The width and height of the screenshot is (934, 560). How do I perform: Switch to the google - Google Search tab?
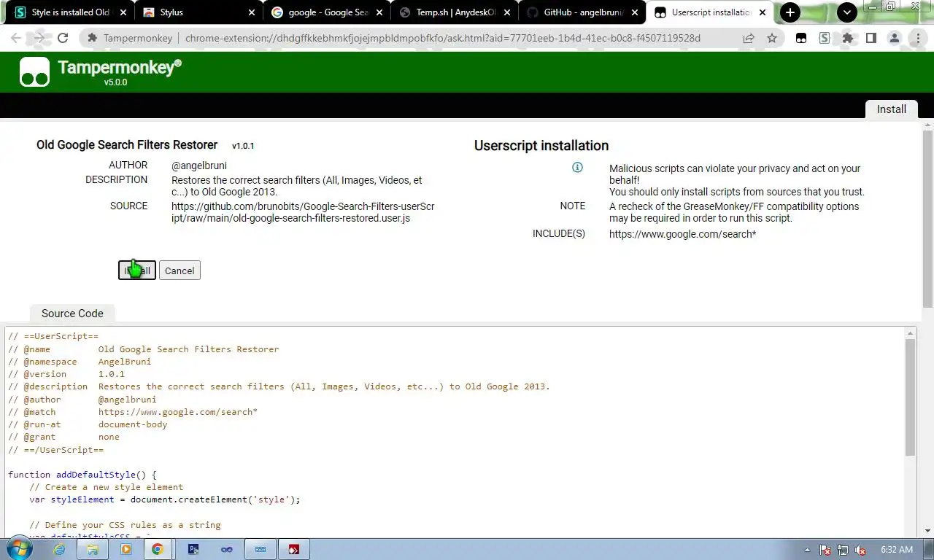pos(326,12)
